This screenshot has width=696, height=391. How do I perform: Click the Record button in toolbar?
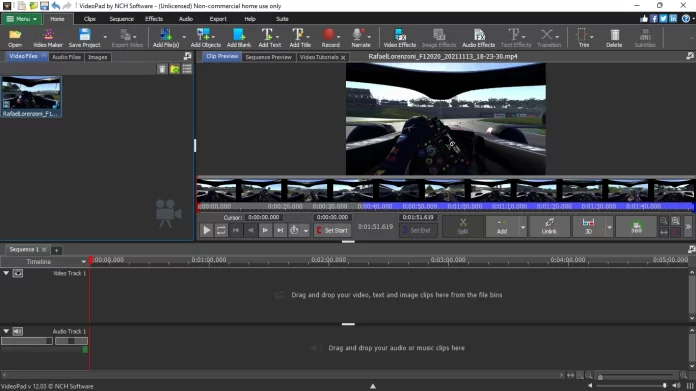(330, 38)
